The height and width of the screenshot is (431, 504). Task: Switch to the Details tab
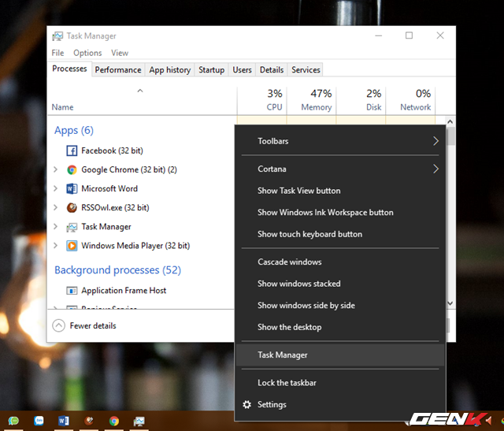point(272,70)
